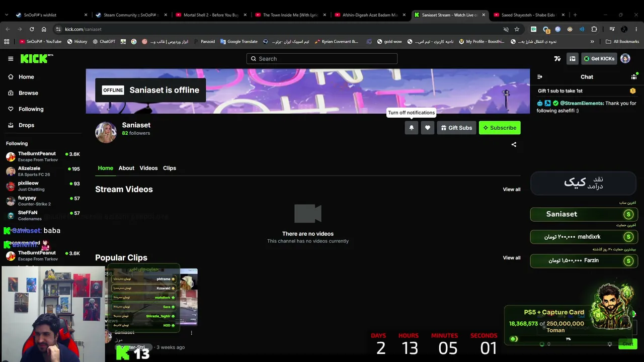Open SteFFaN channel in the Following list

43,215
